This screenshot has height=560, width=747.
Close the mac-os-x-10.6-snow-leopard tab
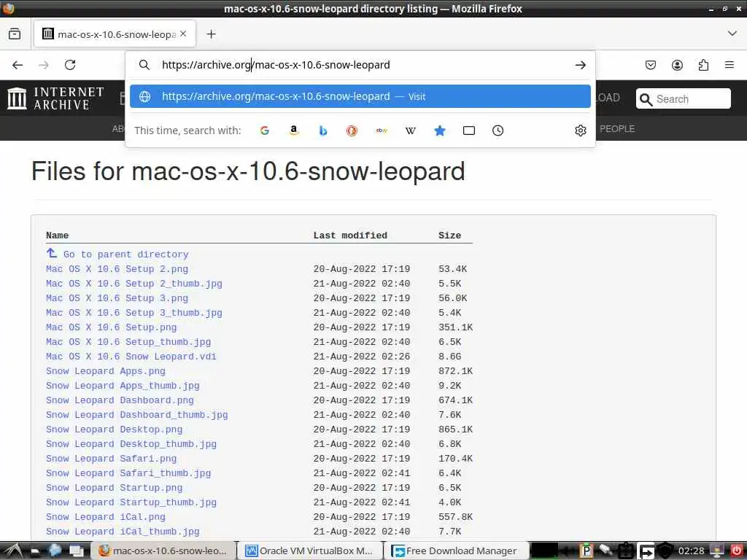point(183,34)
